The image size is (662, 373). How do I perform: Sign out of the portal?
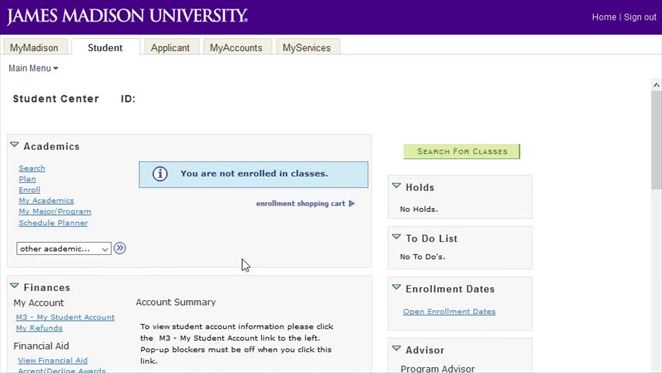640,17
